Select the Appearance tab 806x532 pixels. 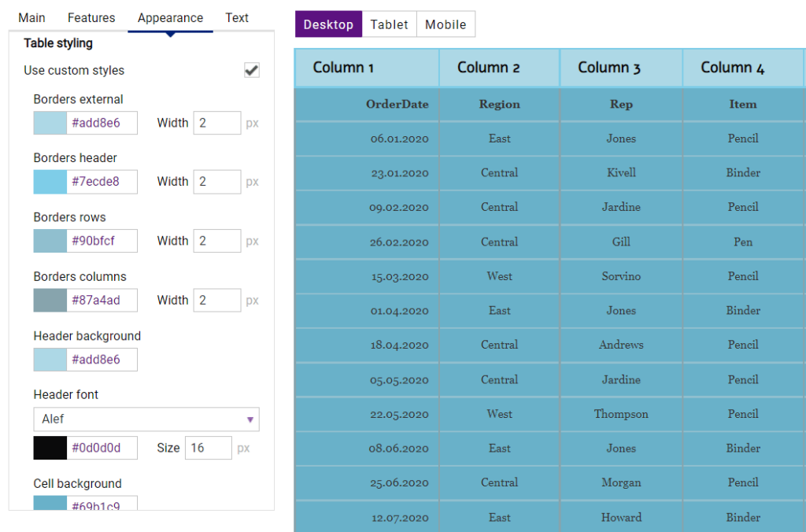tap(170, 17)
